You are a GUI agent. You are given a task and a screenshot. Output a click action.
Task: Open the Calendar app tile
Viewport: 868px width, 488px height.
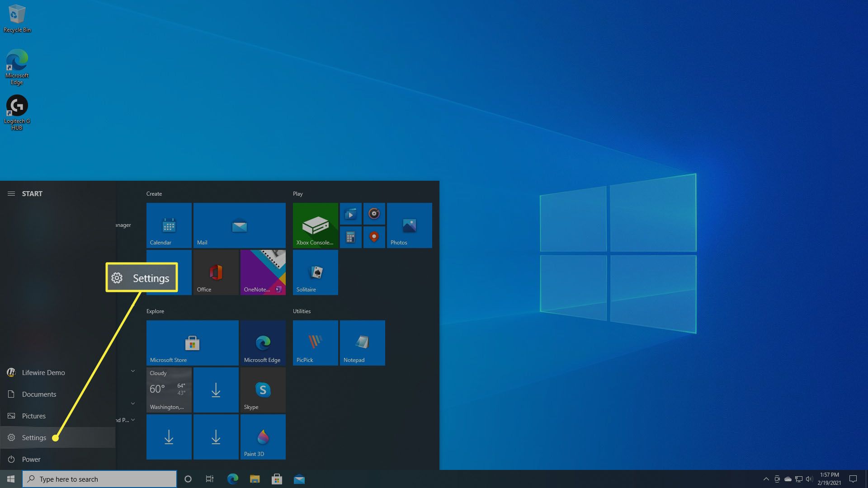point(169,225)
